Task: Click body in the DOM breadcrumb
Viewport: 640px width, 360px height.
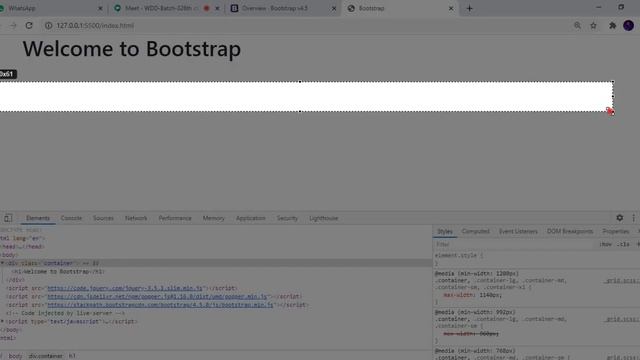Action: (x=16, y=356)
